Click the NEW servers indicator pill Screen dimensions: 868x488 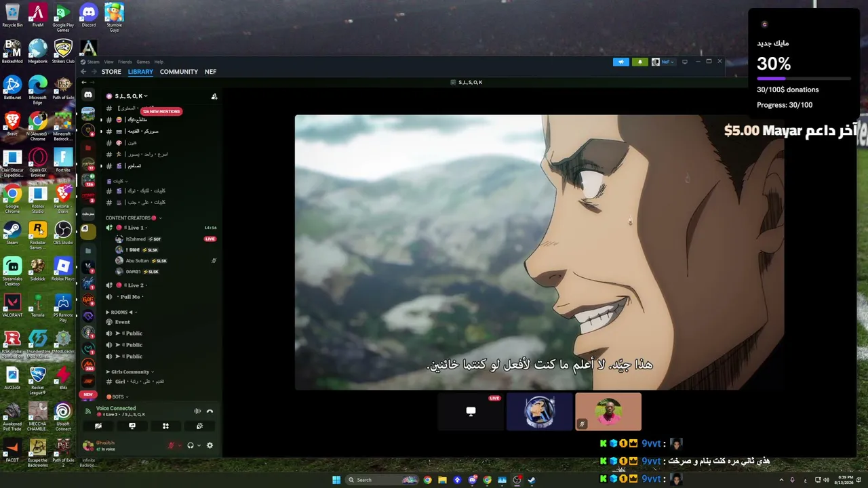[x=87, y=394]
